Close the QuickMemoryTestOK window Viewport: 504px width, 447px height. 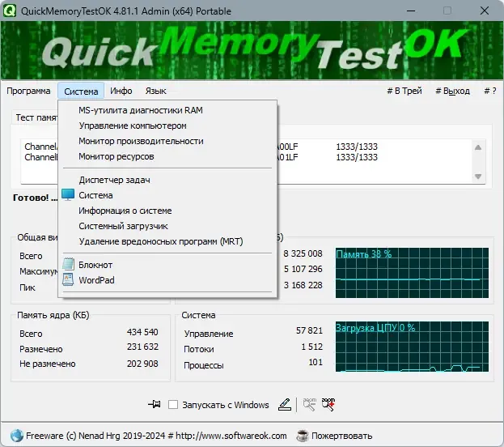pos(485,11)
